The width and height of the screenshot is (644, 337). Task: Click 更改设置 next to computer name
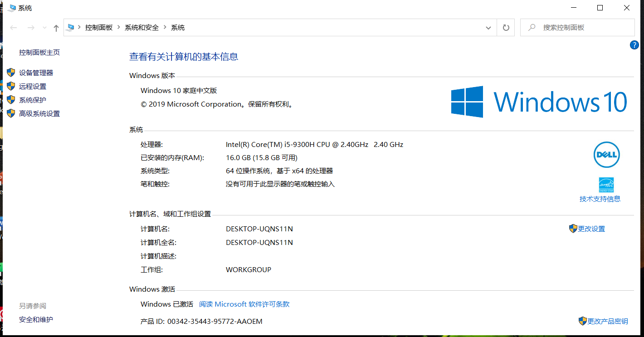591,229
